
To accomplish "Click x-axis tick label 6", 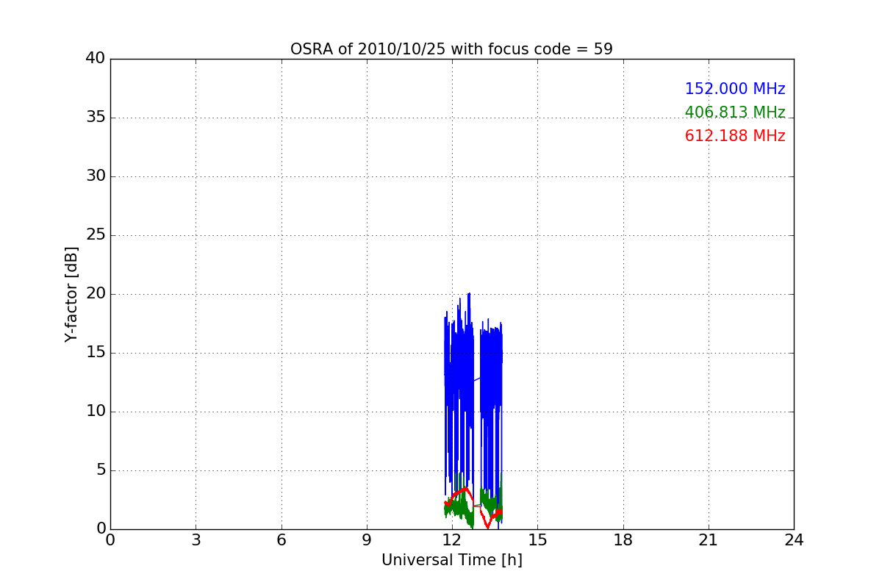I will (x=282, y=540).
